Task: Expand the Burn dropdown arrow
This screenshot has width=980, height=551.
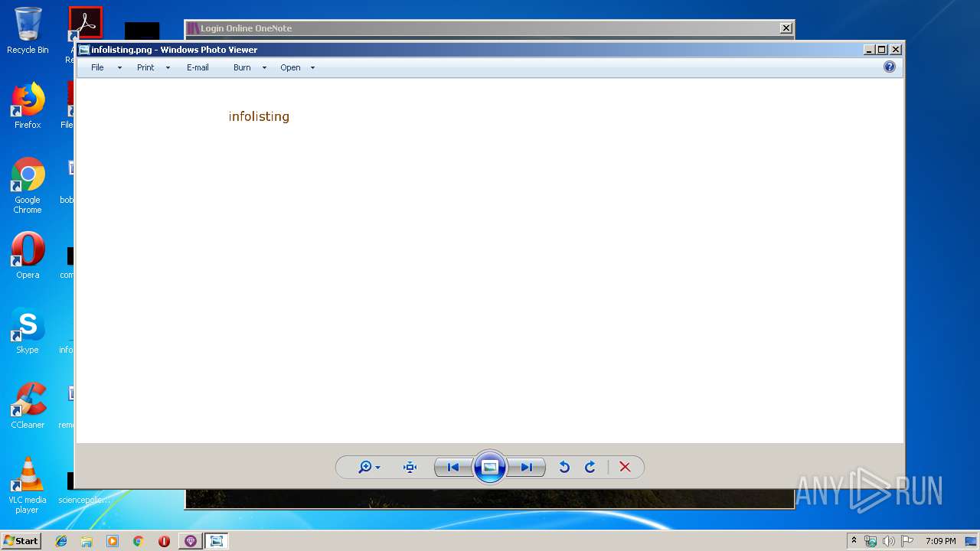Action: point(264,67)
